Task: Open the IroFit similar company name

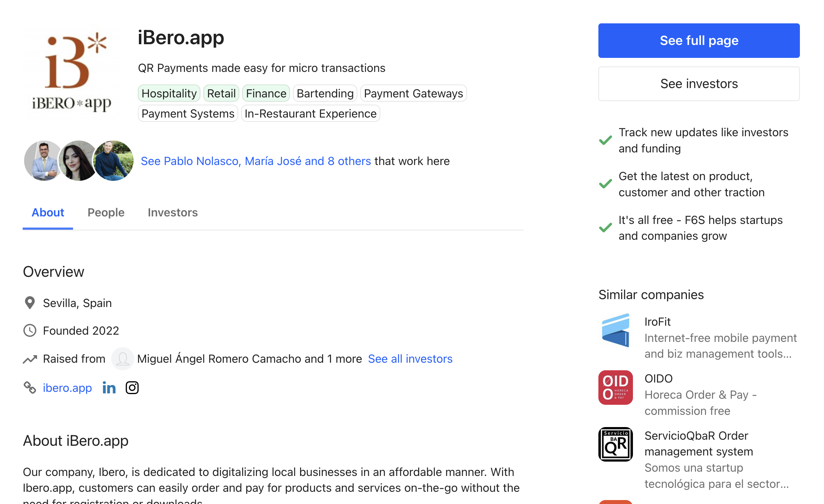Action: [657, 322]
